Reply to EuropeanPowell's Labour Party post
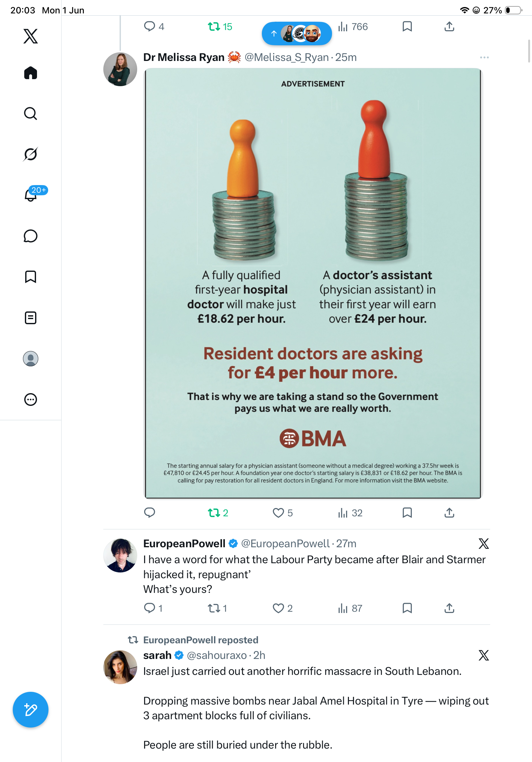 (153, 608)
